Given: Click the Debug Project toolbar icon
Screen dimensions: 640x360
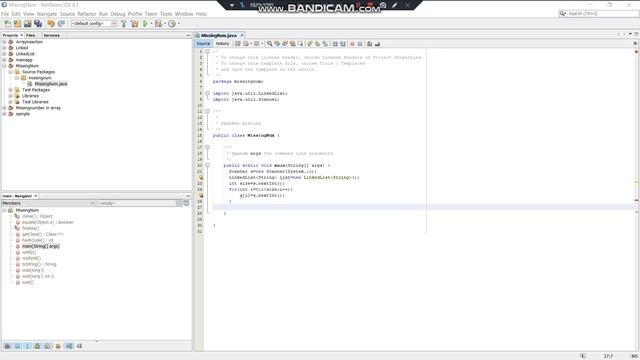Looking at the screenshot, I should click(158, 24).
